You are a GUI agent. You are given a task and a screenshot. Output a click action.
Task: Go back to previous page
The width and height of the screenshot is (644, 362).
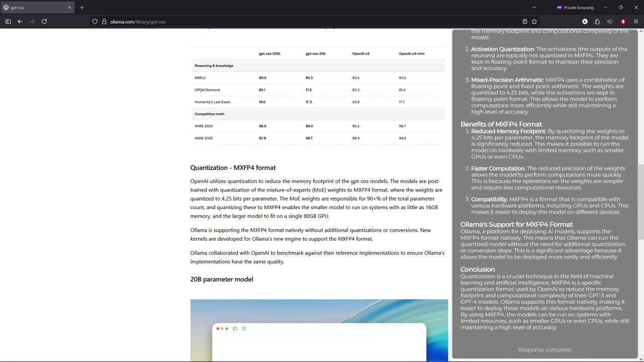pyautogui.click(x=20, y=22)
